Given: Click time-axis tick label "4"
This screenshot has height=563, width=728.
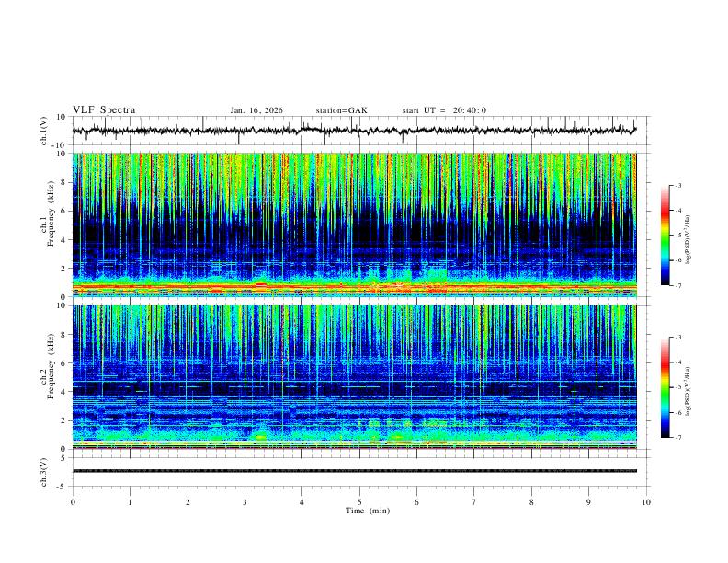Looking at the screenshot, I should point(302,502).
